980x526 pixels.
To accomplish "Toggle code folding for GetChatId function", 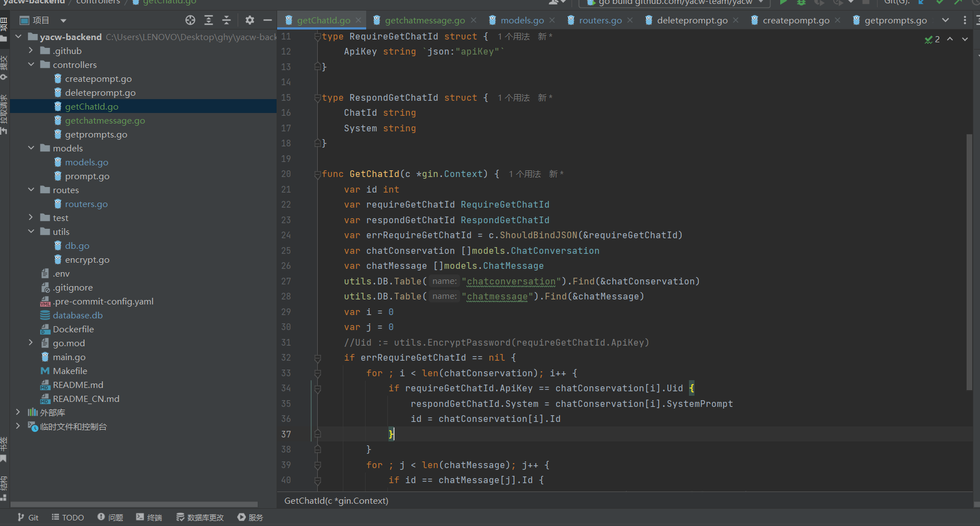I will coord(317,174).
